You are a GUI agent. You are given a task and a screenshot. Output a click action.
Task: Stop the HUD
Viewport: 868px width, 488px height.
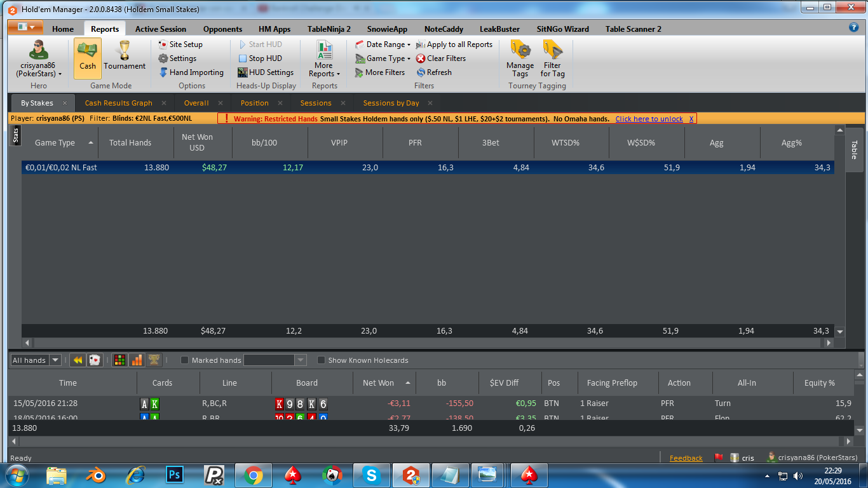point(260,58)
